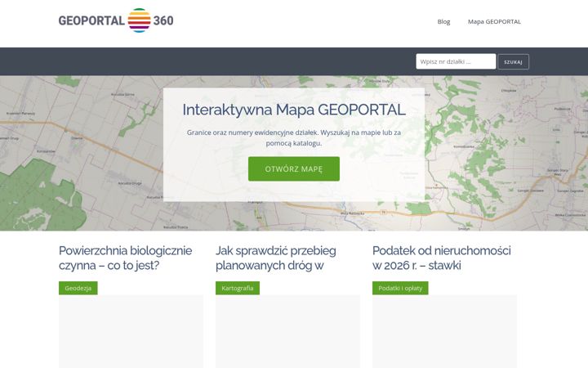The height and width of the screenshot is (368, 588).
Task: Open thumbnail below the Geodezja tag
Action: [x=131, y=331]
